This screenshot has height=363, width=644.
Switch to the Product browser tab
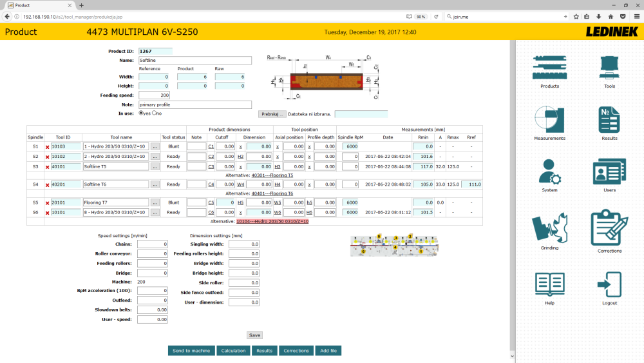[x=39, y=5]
